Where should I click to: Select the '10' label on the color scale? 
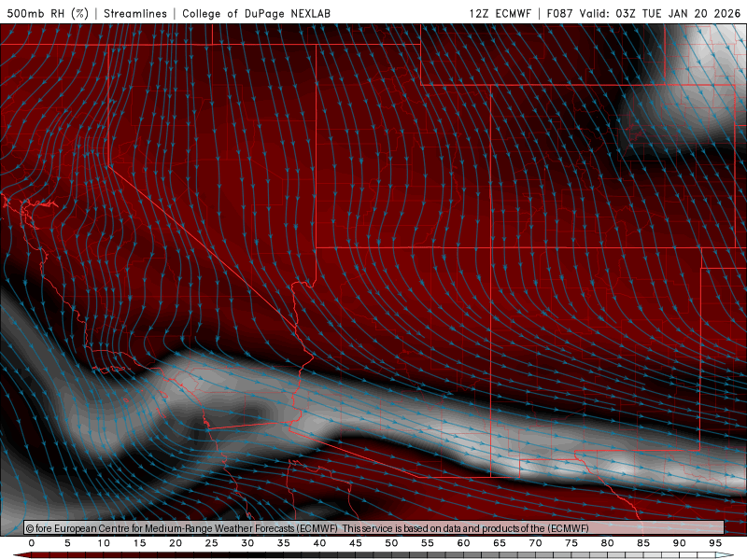click(x=104, y=543)
